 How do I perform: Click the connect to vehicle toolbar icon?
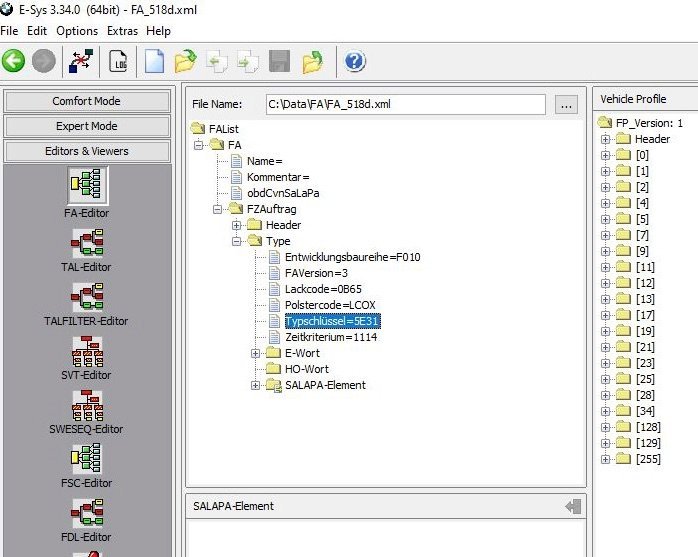pyautogui.click(x=80, y=62)
